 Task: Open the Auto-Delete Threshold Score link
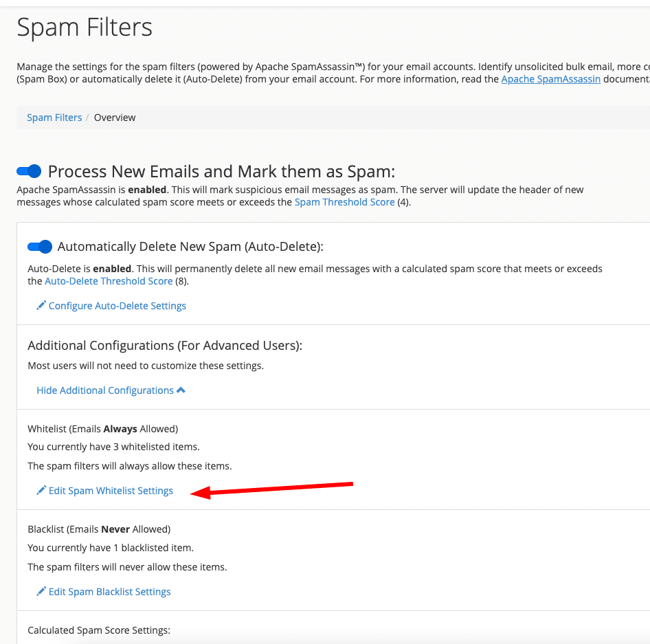[x=109, y=280]
